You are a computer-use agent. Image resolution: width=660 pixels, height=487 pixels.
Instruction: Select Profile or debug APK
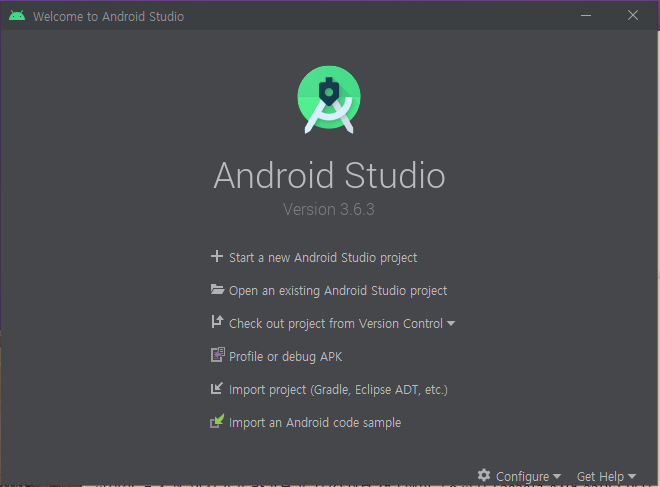285,357
